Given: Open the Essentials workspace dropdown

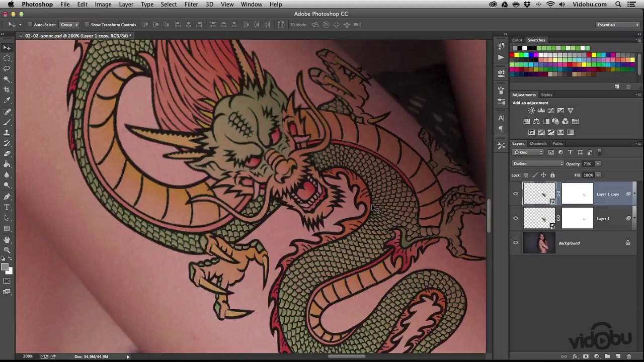Looking at the screenshot, I should click(x=617, y=25).
